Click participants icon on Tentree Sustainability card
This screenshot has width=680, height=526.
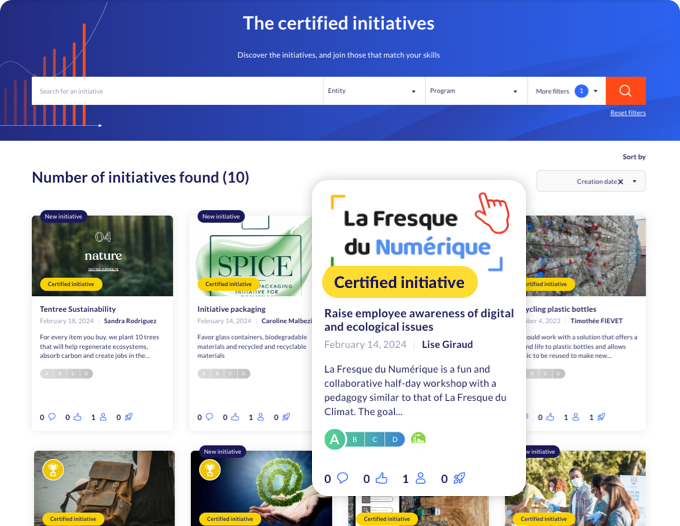tap(103, 417)
